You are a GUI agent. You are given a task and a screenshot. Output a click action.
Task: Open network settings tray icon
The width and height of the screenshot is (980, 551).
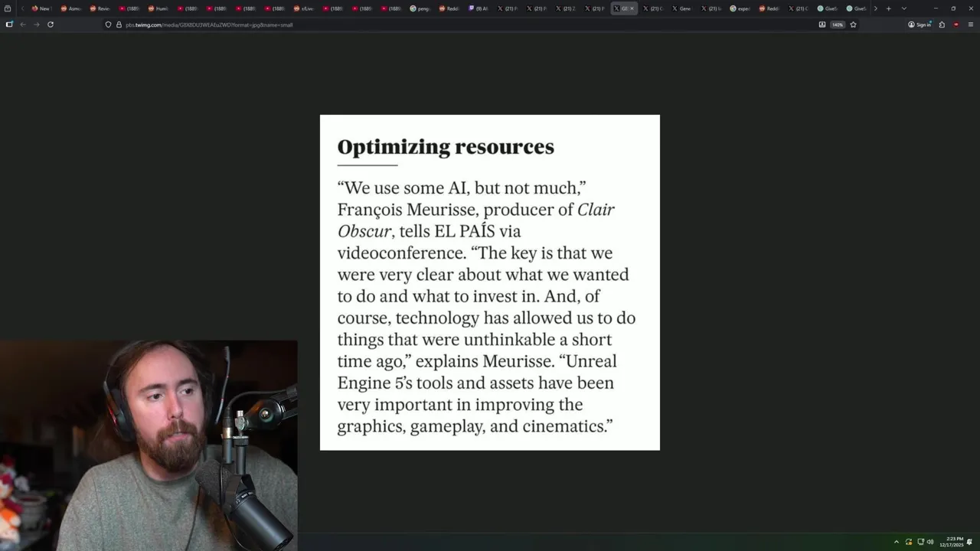tap(920, 542)
